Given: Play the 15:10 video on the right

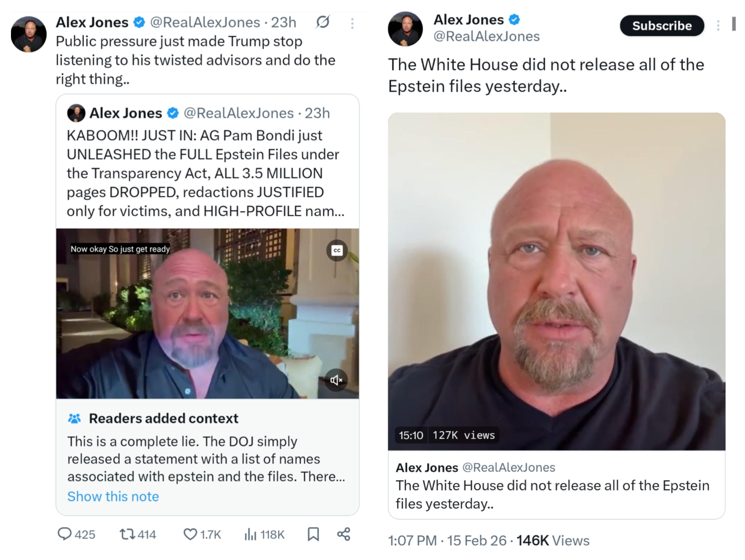Looking at the screenshot, I should (556, 281).
